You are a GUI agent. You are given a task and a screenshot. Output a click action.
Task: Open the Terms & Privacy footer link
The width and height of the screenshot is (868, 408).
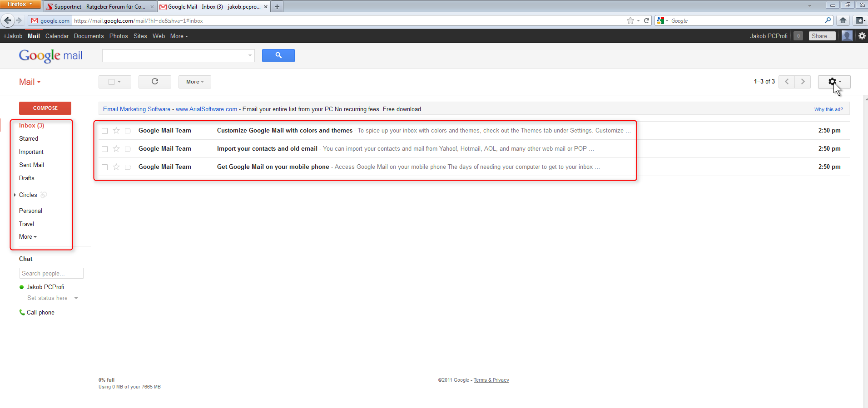coord(491,380)
